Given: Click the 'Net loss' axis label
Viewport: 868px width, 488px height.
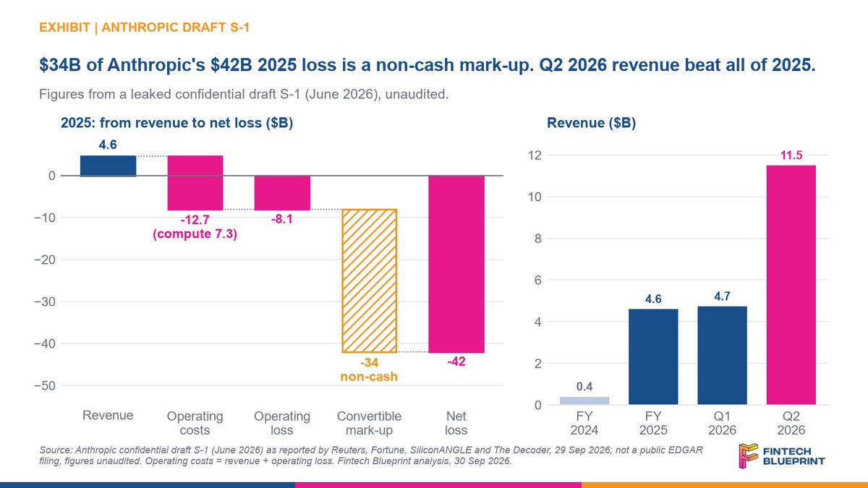Looking at the screenshot, I should click(x=456, y=423).
